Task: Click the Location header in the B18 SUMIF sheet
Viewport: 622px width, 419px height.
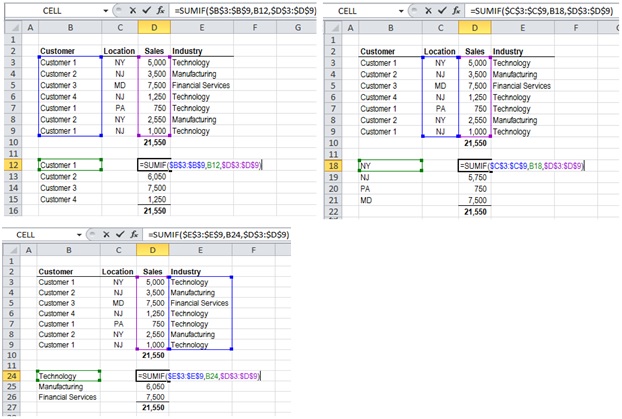Action: [440, 51]
